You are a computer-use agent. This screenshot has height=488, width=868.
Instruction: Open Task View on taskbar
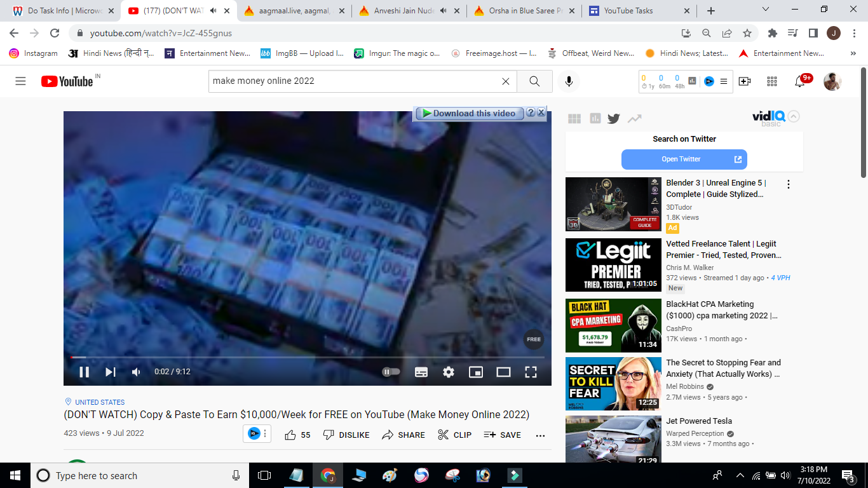coord(264,475)
